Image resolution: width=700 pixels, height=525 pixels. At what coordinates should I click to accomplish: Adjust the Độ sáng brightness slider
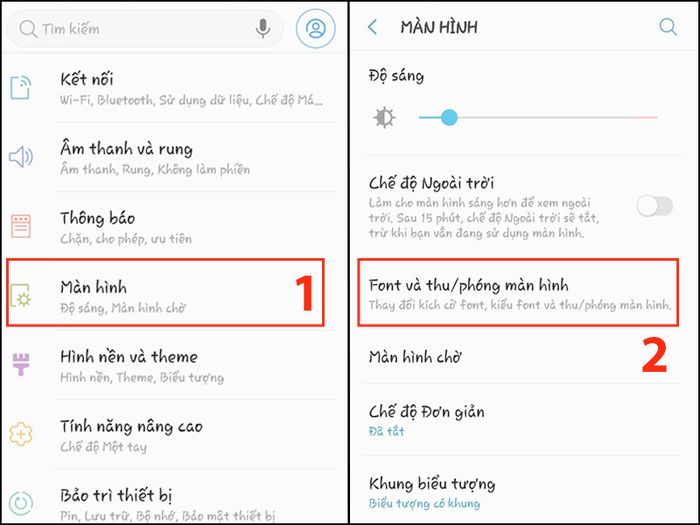tap(538, 118)
